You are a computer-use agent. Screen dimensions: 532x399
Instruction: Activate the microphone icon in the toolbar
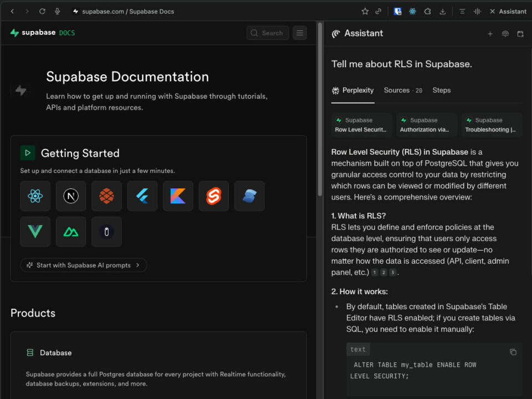coord(57,11)
